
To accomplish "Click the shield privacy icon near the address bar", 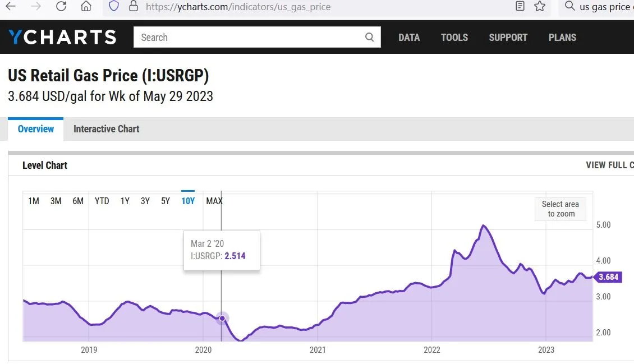I will pos(114,7).
